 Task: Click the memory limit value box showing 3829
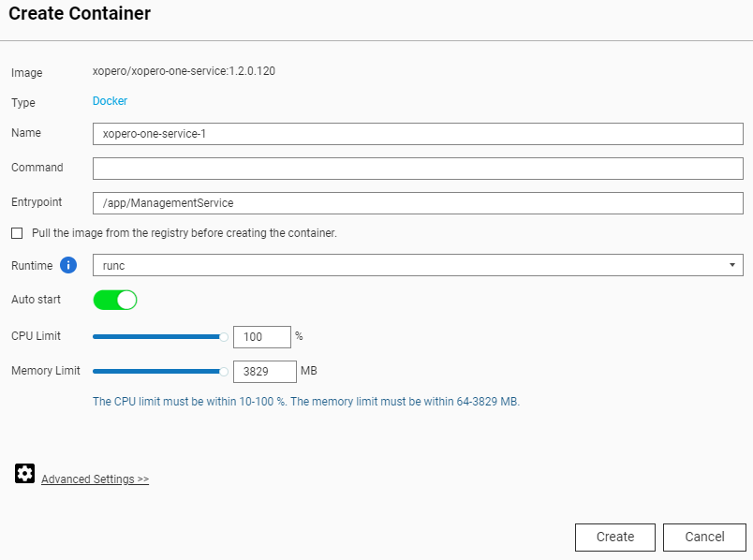coord(265,371)
